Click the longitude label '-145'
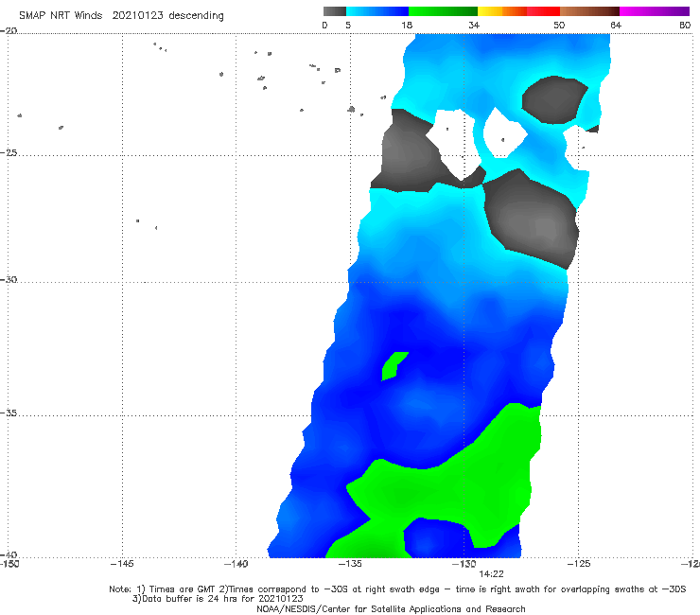 click(x=122, y=564)
